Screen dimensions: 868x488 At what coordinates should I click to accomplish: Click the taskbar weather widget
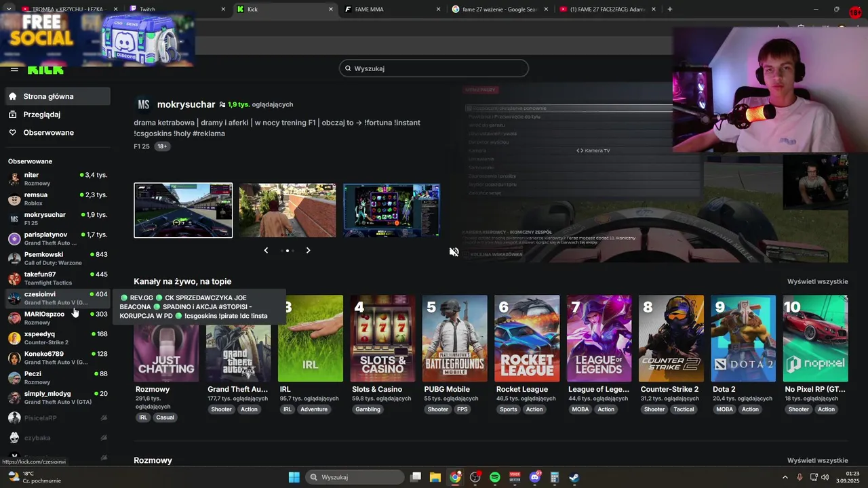[35, 477]
